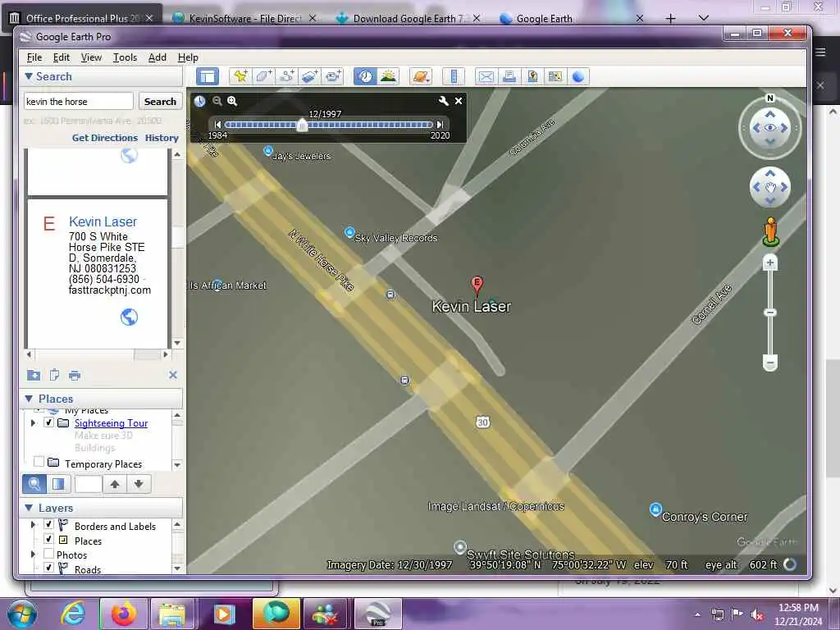Clear search results with the X
The width and height of the screenshot is (840, 630).
tap(173, 375)
